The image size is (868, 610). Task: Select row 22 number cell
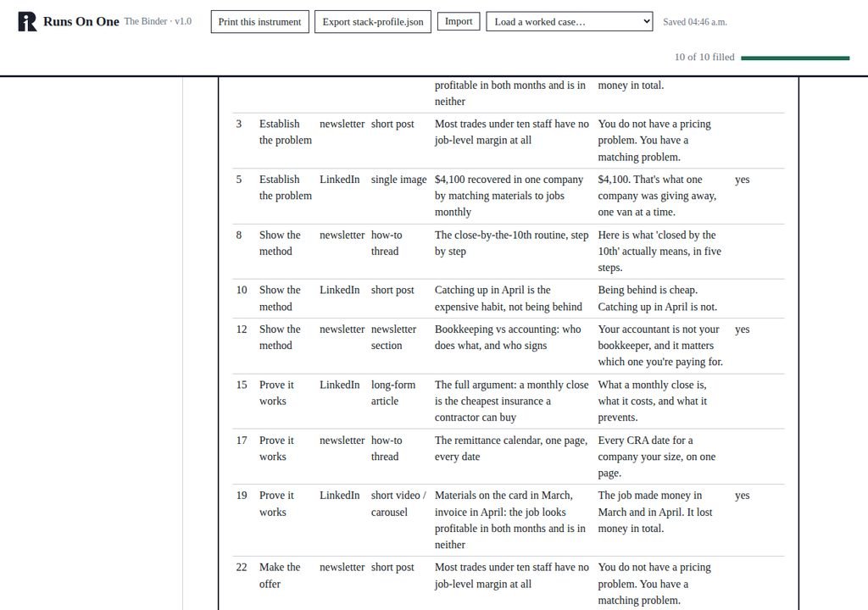tap(242, 568)
